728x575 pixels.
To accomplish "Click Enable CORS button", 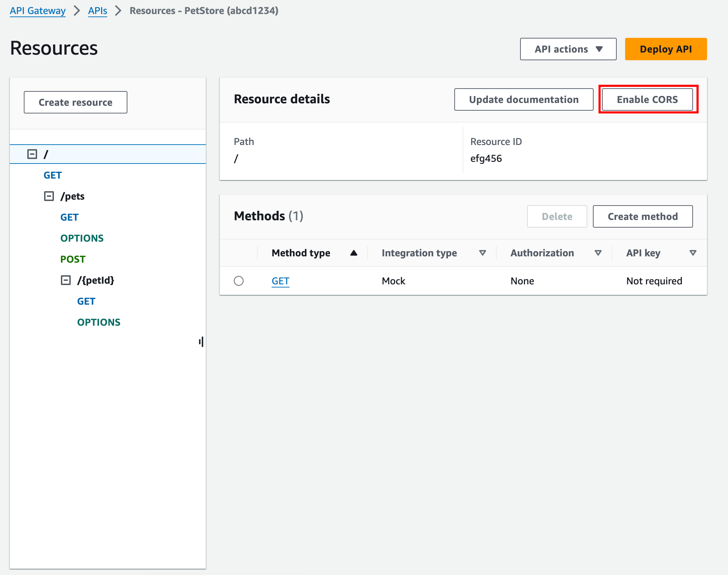I will (647, 99).
